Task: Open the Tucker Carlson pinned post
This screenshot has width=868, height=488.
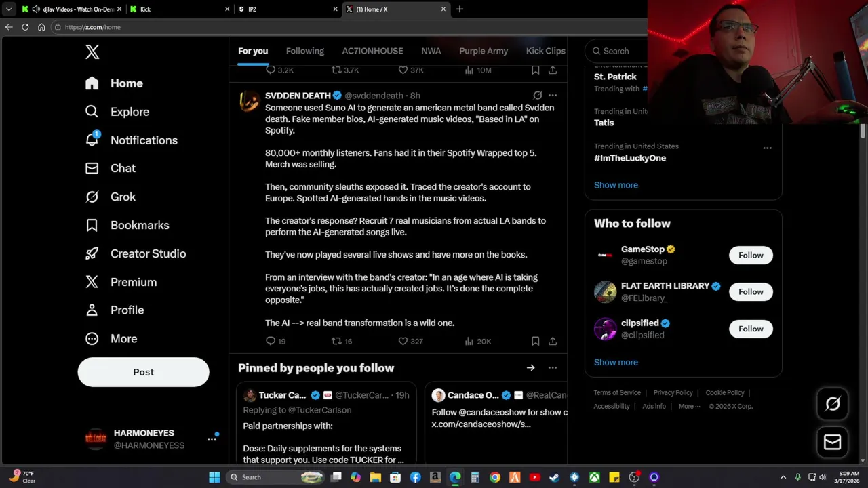Action: click(x=326, y=424)
